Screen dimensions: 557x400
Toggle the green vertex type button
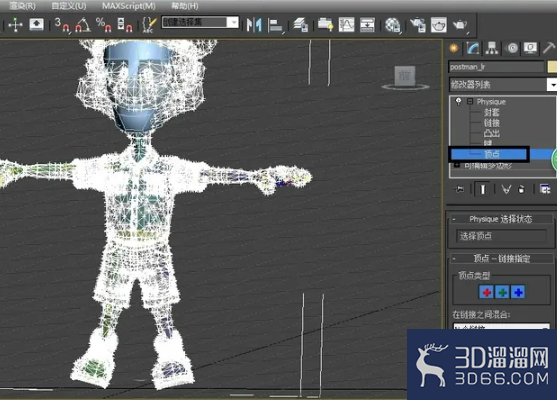click(x=502, y=292)
